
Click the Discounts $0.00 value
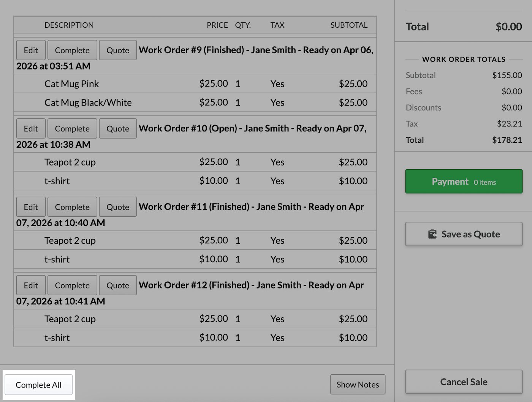(x=511, y=107)
